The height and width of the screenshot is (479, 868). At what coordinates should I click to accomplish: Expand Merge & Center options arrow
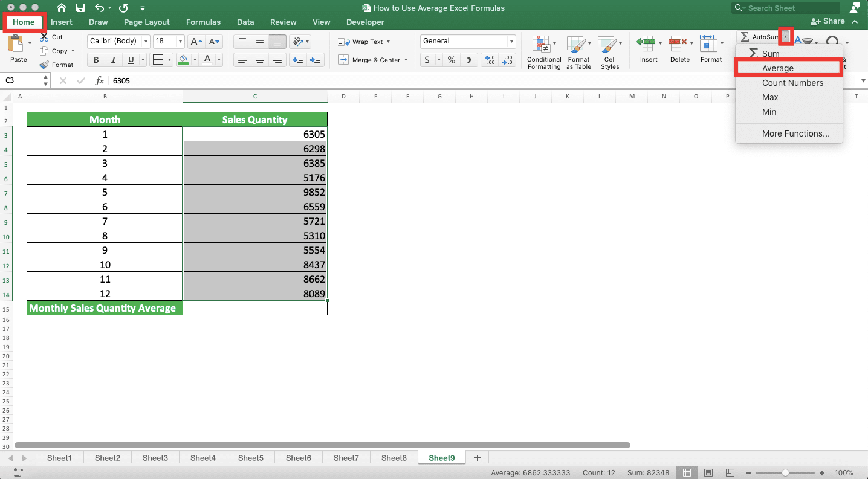[406, 60]
